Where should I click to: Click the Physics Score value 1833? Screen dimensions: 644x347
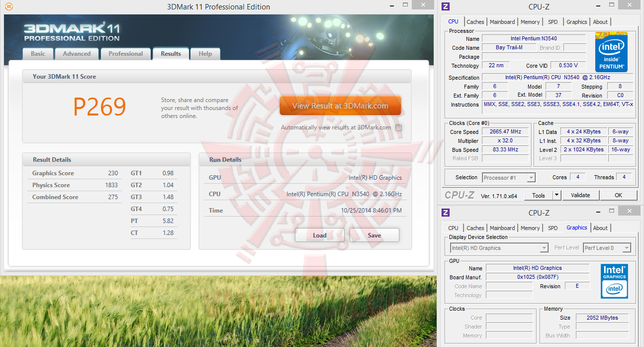[x=111, y=185]
